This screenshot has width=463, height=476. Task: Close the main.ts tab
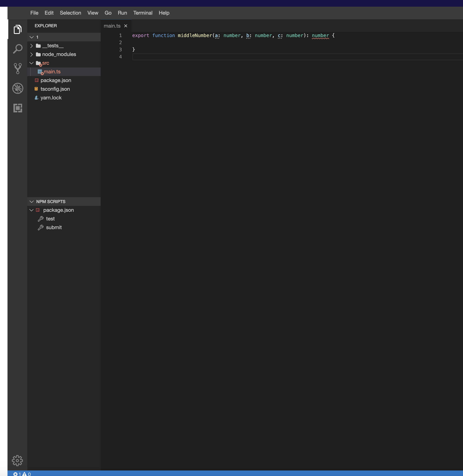(126, 26)
